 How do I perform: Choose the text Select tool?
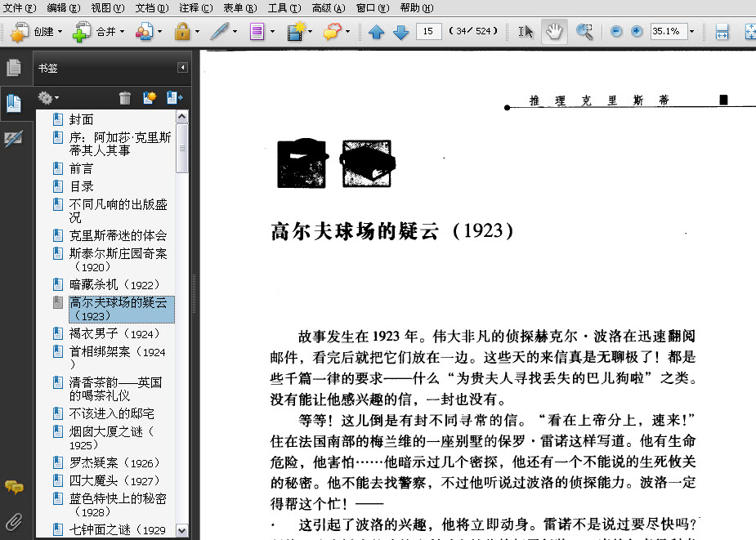point(526,32)
